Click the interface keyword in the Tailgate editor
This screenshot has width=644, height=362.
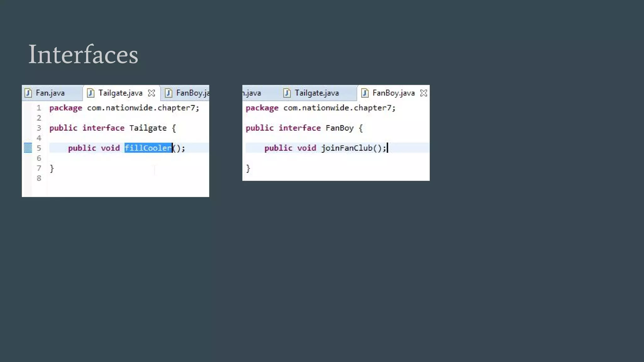pos(103,128)
